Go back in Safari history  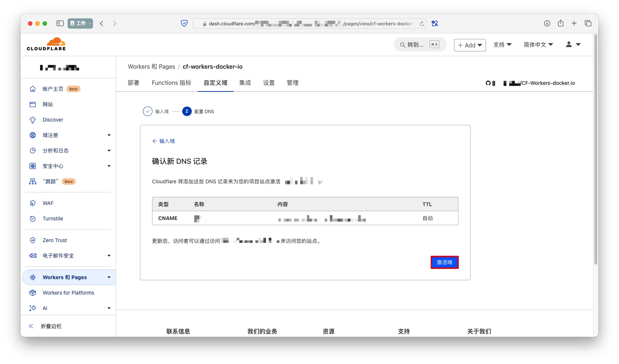pyautogui.click(x=102, y=24)
